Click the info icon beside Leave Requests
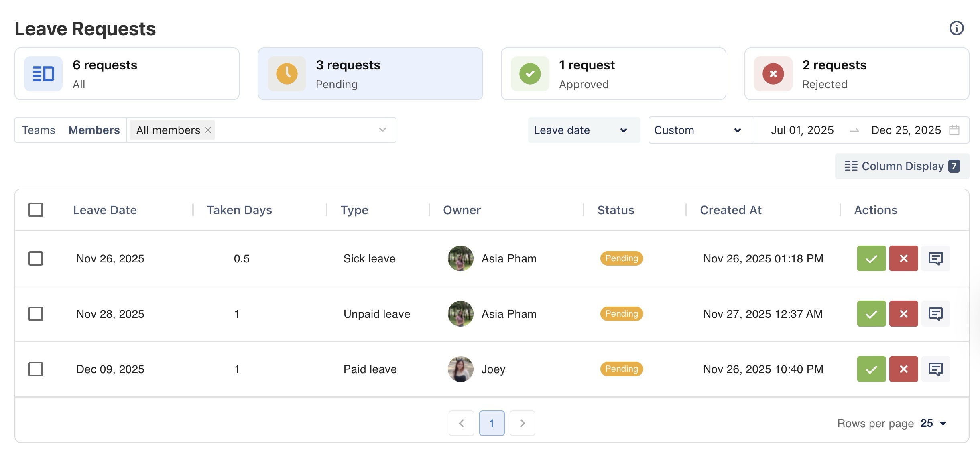 click(x=956, y=28)
